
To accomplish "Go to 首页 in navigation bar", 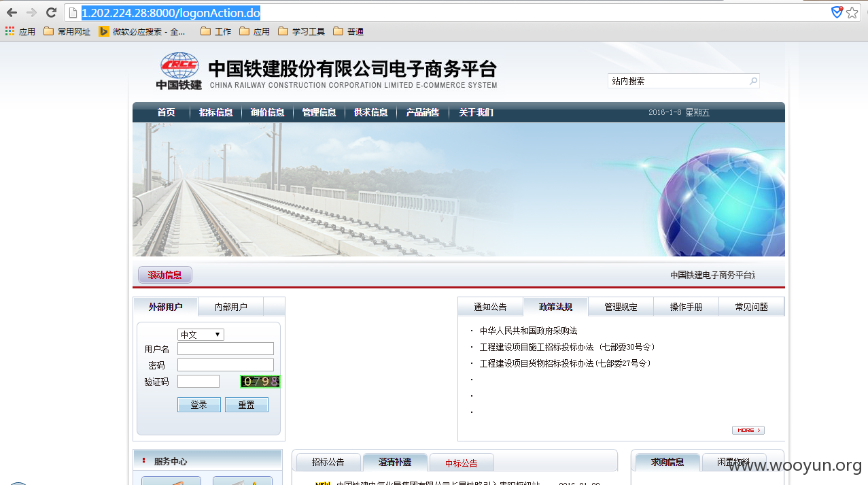I will (166, 112).
